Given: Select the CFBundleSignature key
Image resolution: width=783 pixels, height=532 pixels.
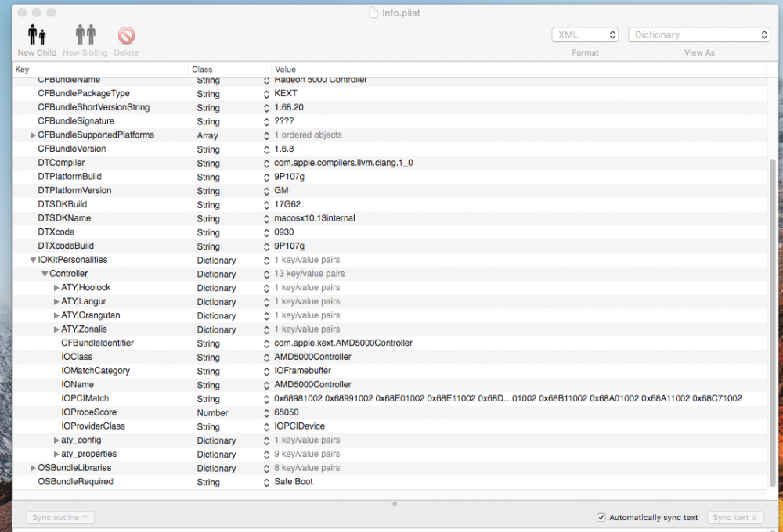Looking at the screenshot, I should [x=76, y=121].
